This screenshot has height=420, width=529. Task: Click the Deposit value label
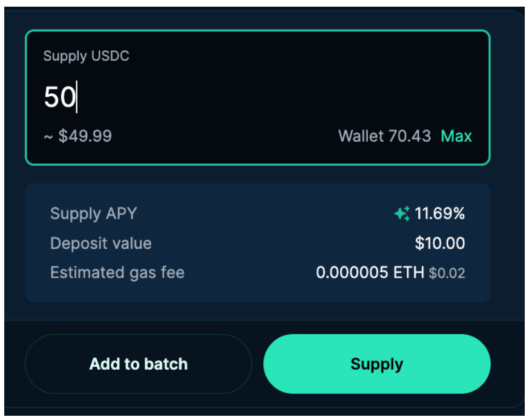point(100,243)
